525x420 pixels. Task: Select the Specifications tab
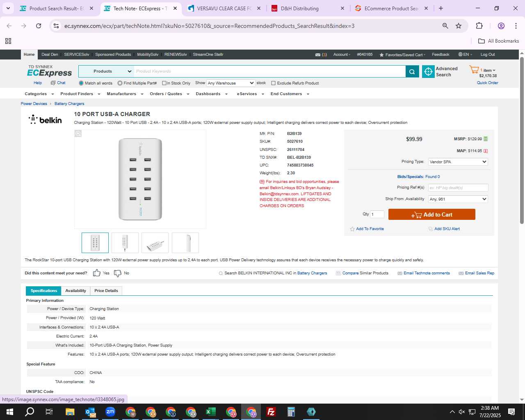[43, 291]
